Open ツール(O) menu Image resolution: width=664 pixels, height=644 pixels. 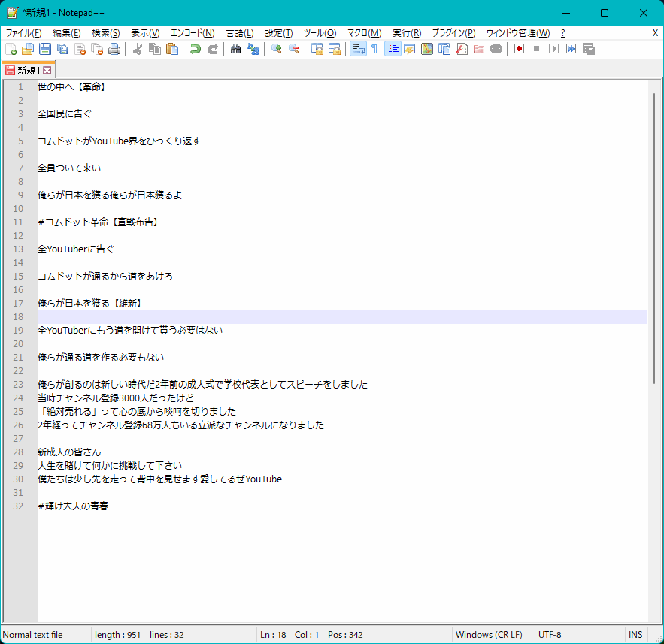[320, 33]
